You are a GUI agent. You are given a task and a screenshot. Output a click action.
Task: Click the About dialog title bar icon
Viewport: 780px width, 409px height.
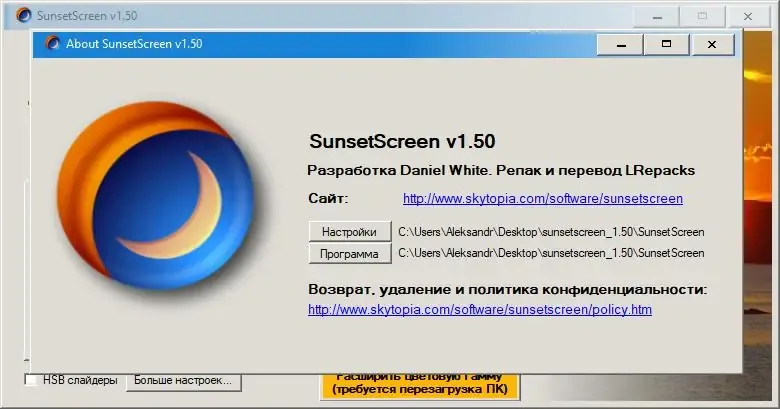pos(52,43)
